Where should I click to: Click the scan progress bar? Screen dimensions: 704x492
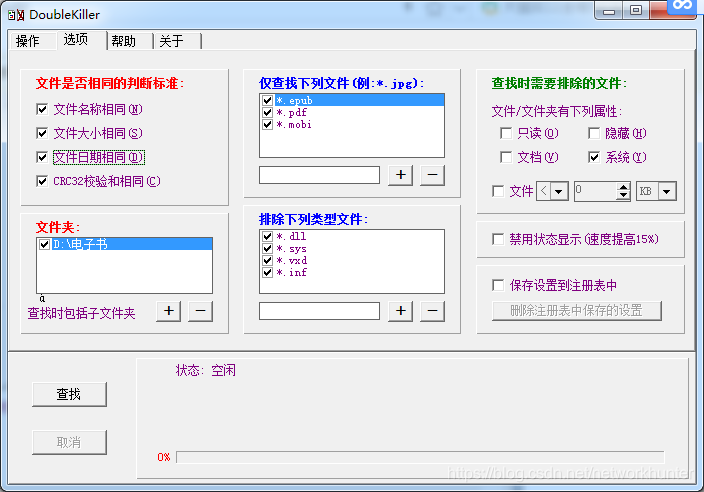(420, 457)
